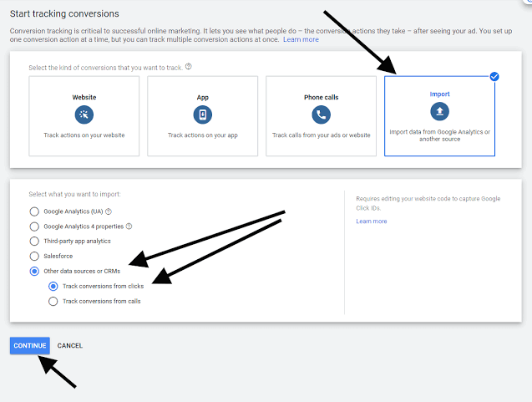Choose the Salesforce radio option
Viewport: 532px width, 402px height.
[x=34, y=256]
